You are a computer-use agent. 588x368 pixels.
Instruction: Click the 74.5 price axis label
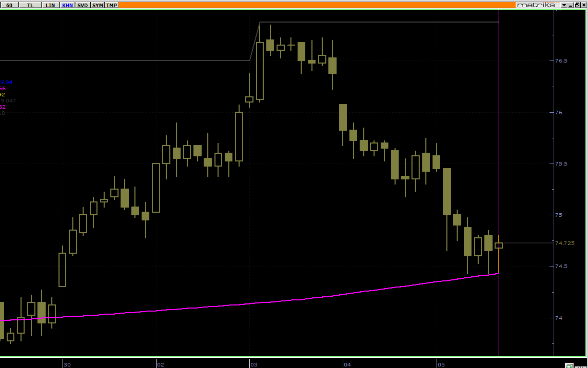561,267
